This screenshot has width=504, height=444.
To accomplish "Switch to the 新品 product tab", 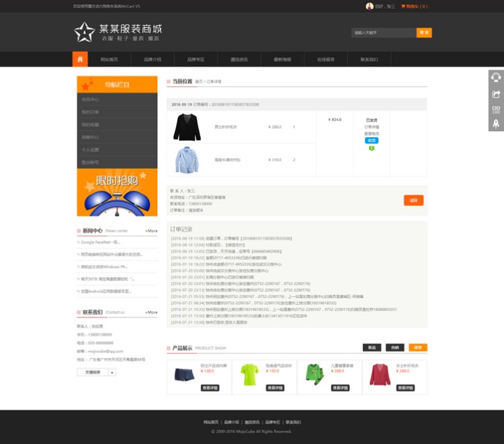I will pyautogui.click(x=372, y=348).
